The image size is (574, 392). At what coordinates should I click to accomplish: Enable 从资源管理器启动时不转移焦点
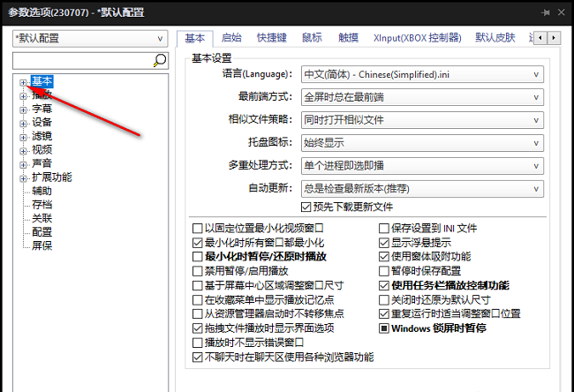tap(197, 313)
